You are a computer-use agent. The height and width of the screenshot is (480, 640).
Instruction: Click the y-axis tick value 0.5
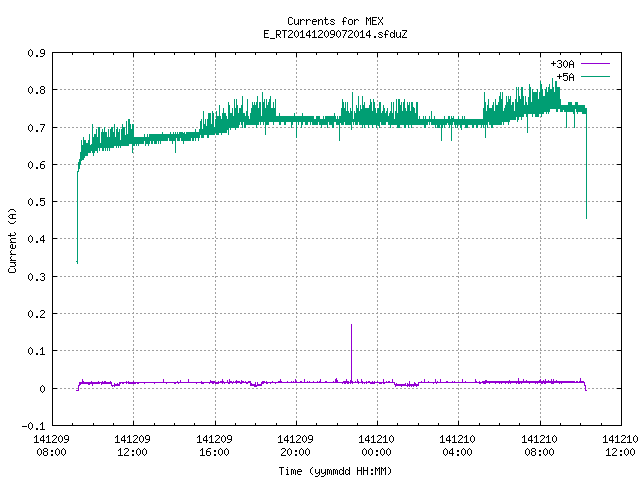36,202
